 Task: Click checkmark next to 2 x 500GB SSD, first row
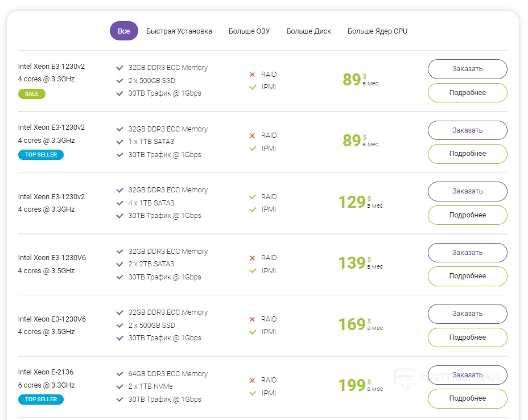[x=119, y=81]
